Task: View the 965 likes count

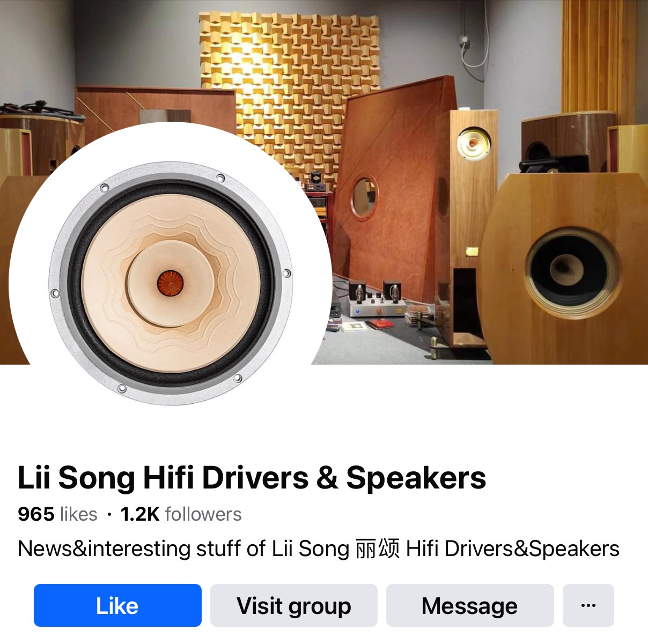Action: pyautogui.click(x=57, y=514)
